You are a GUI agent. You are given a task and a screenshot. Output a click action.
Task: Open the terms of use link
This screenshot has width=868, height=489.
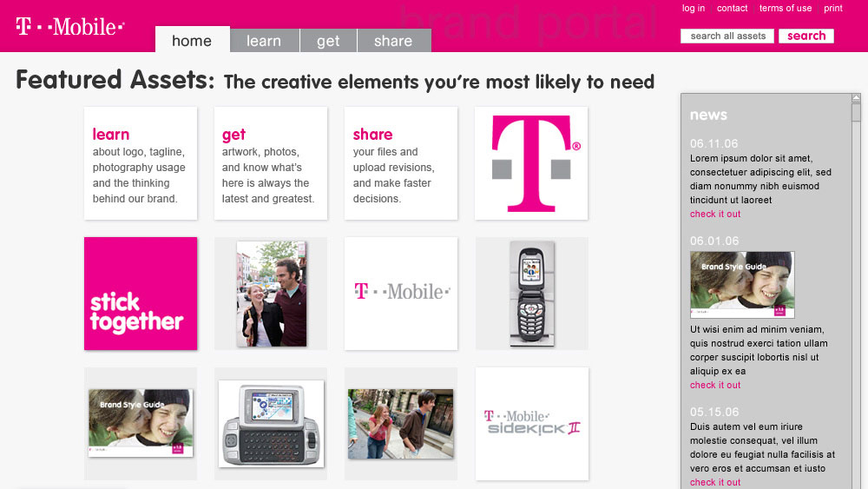[786, 8]
